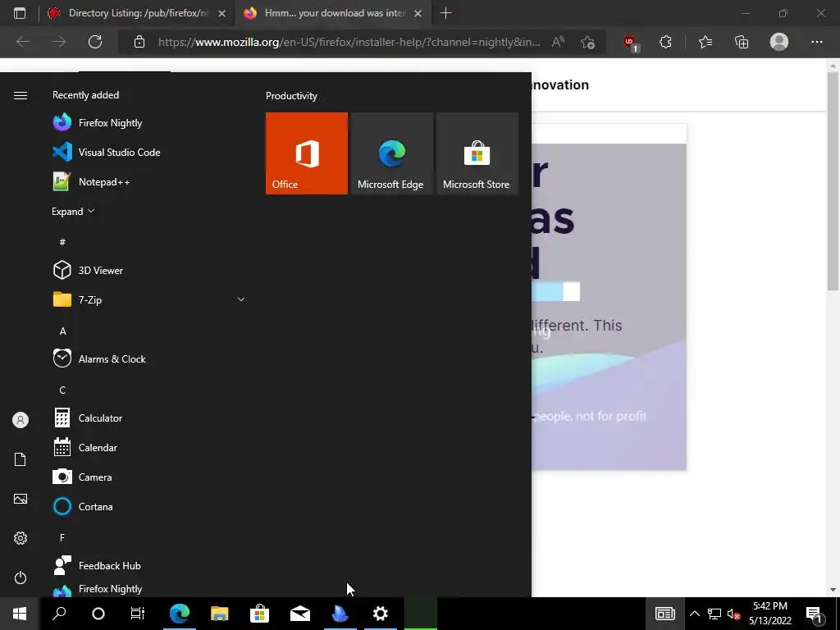This screenshot has height=630, width=840.
Task: Click the Windows Start button
Action: coord(20,614)
